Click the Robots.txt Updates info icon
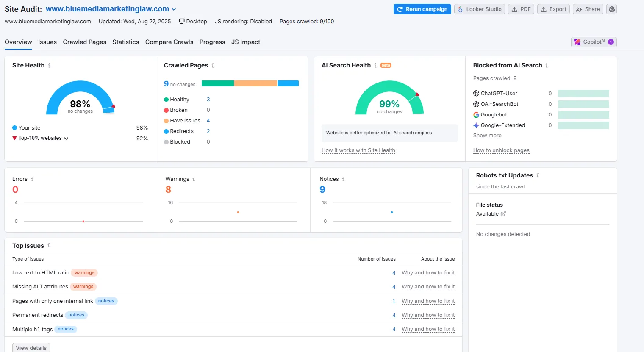 pyautogui.click(x=538, y=175)
